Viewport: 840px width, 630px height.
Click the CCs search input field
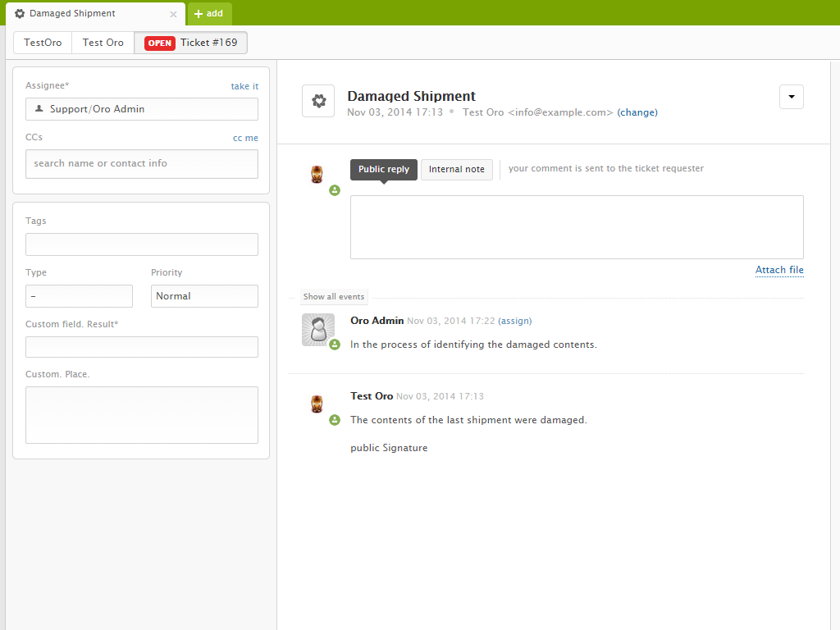142,163
